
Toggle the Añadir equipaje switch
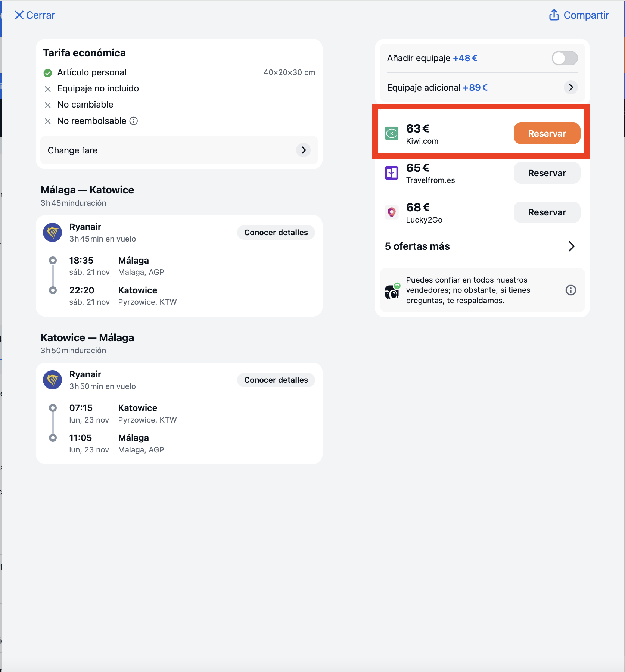coord(565,58)
